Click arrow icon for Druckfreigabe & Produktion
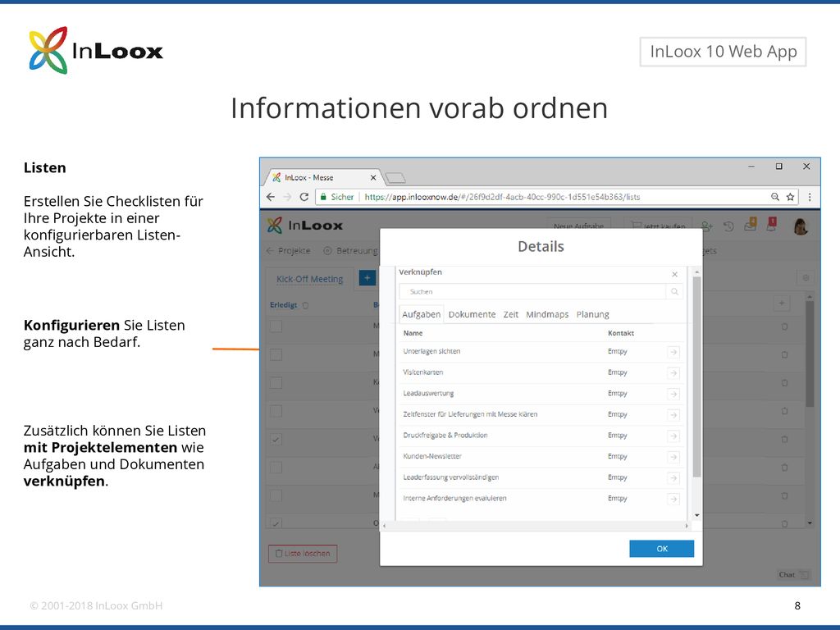 point(673,436)
